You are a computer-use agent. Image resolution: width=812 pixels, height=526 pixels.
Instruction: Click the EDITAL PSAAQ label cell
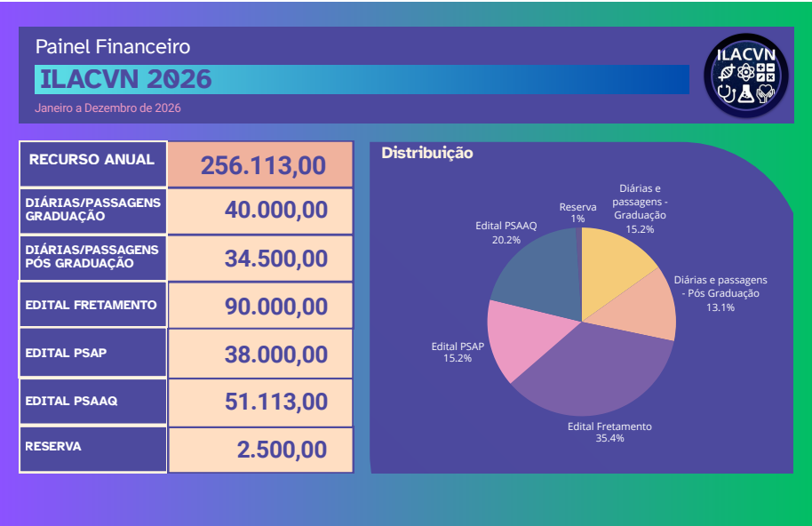(93, 402)
